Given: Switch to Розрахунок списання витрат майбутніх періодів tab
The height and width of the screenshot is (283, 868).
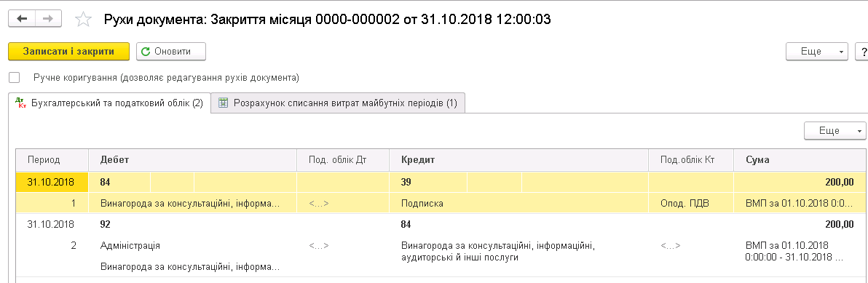Looking at the screenshot, I should [338, 103].
